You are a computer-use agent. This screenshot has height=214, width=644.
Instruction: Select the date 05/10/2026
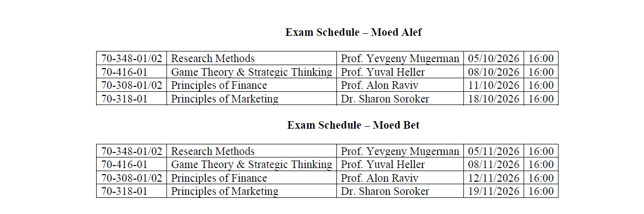494,59
